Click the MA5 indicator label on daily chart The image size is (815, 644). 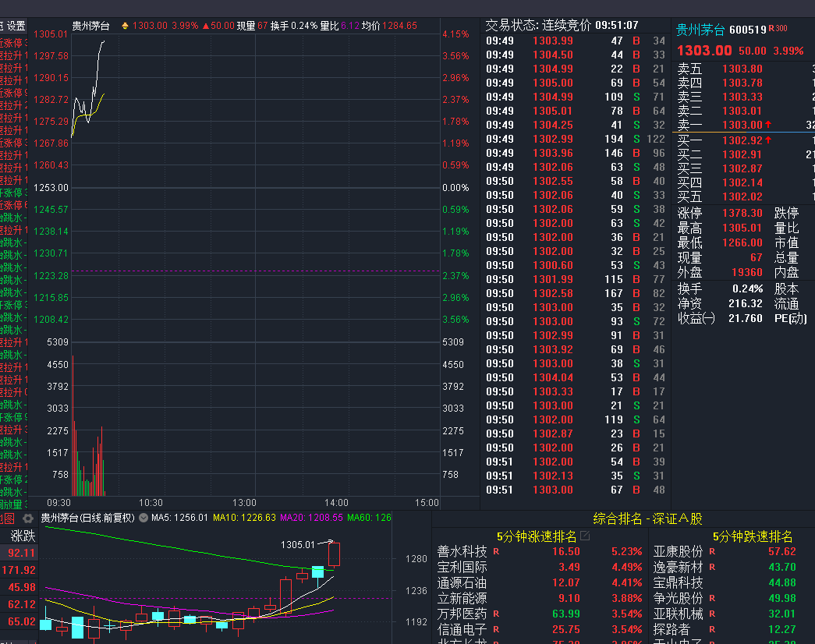point(179,518)
